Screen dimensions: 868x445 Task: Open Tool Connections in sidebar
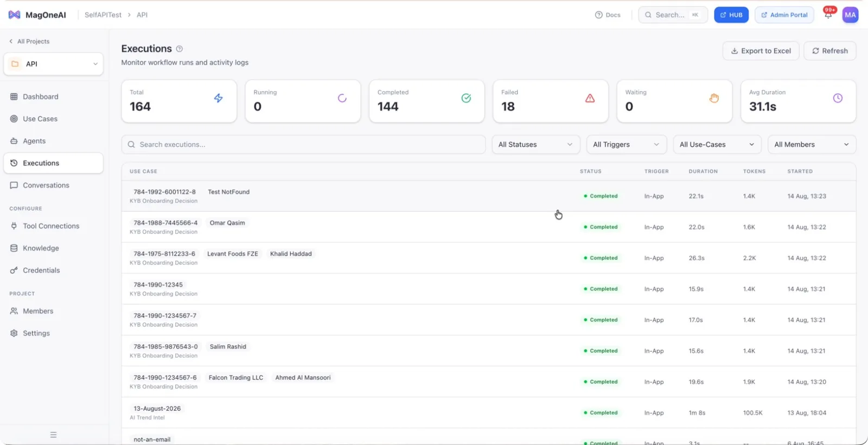click(53, 226)
